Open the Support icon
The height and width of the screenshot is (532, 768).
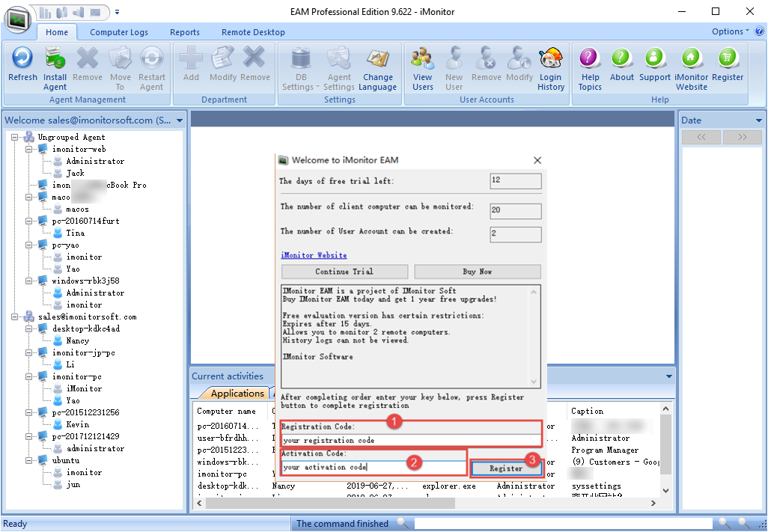pyautogui.click(x=655, y=63)
